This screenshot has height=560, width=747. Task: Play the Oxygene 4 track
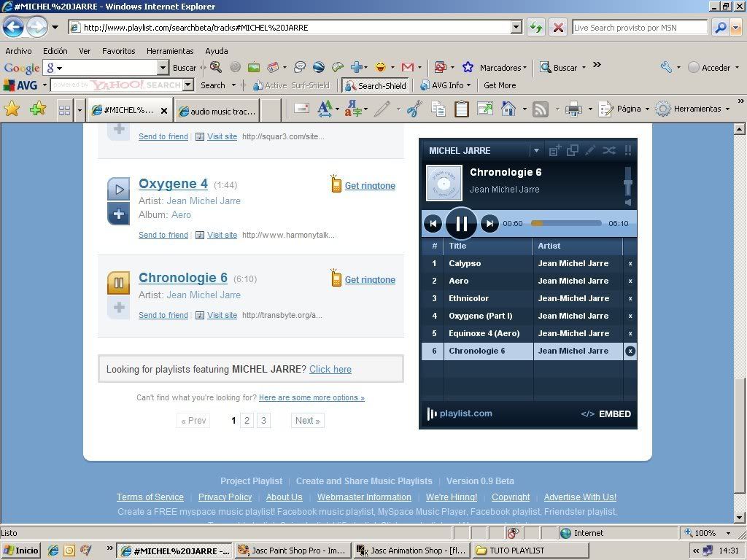(x=118, y=189)
